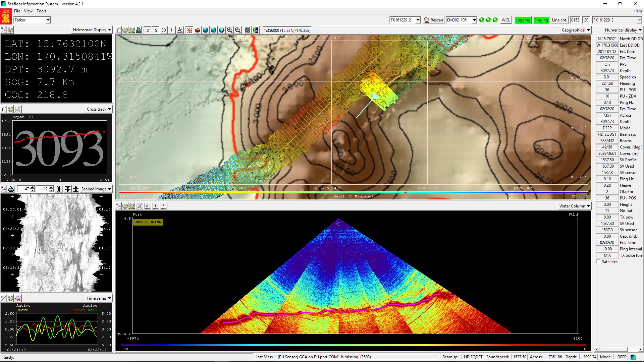Open the Helmsman Display dropdown
Screen dimensions: 644x362
click(92, 30)
